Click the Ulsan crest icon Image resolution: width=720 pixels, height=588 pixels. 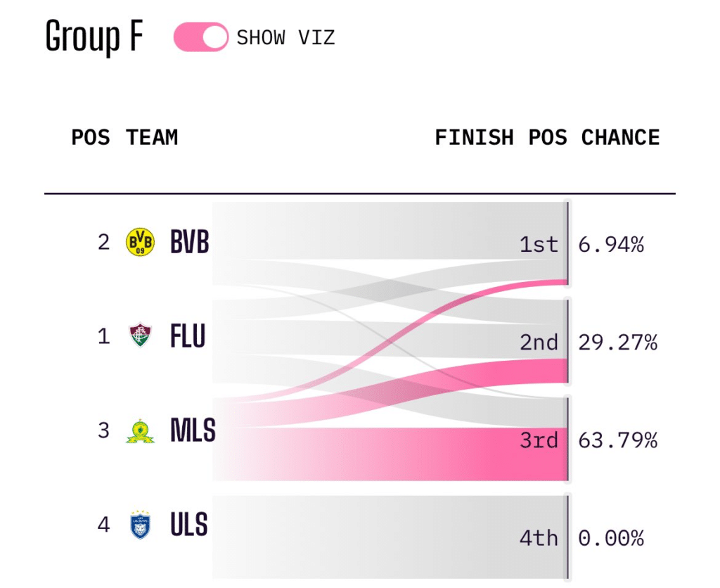[140, 525]
